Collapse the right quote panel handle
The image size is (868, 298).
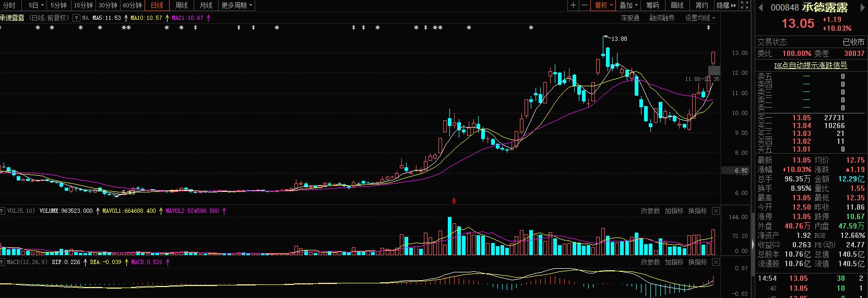753,244
